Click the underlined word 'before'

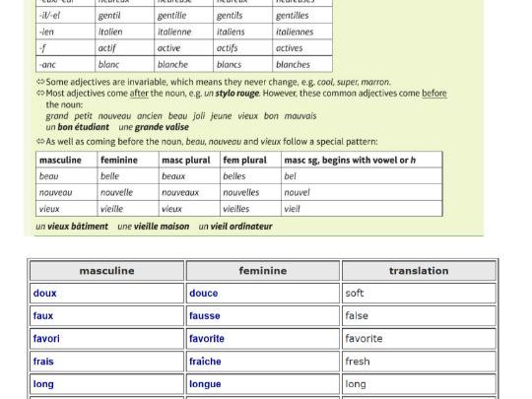point(434,94)
